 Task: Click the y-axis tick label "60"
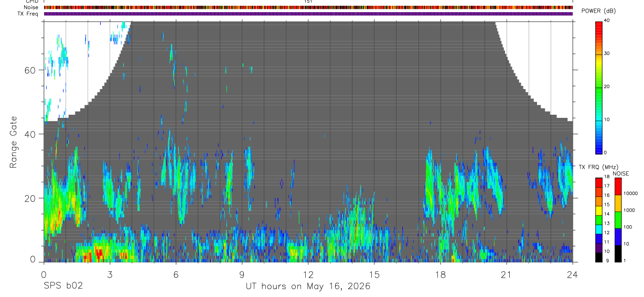(30, 70)
